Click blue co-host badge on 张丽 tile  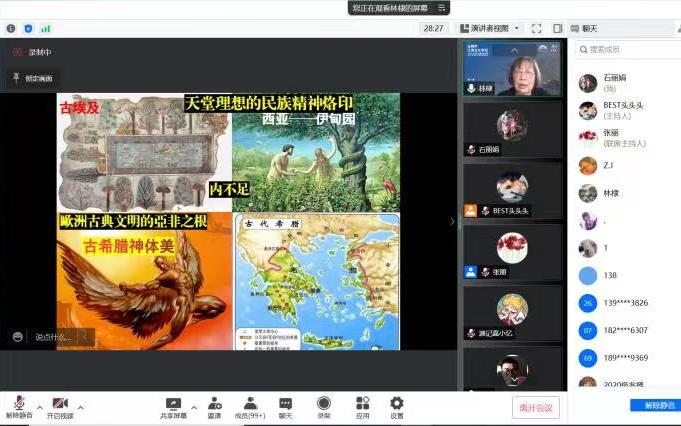tap(470, 272)
